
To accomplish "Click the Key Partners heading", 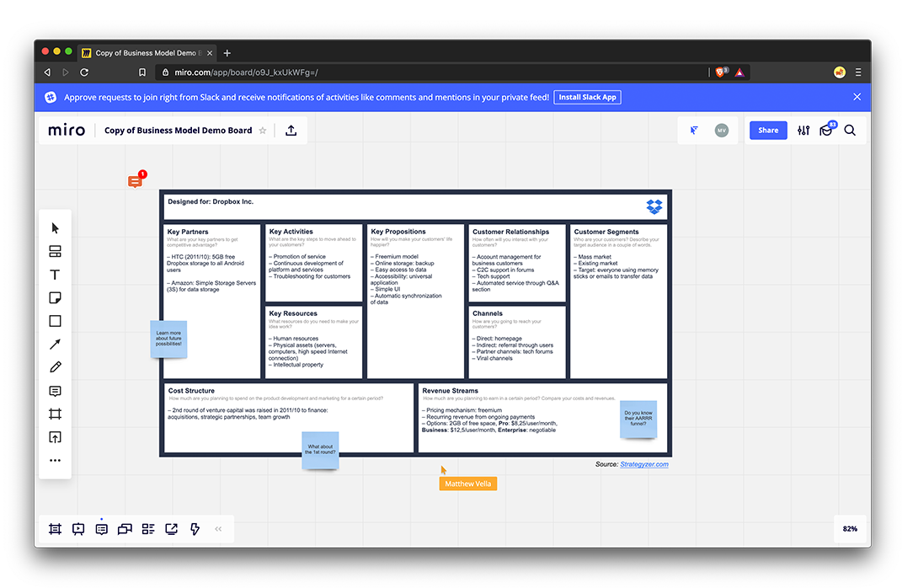I will pyautogui.click(x=188, y=232).
